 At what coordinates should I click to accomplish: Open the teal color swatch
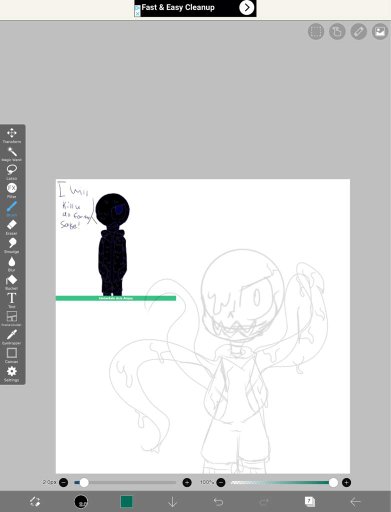[x=126, y=501]
